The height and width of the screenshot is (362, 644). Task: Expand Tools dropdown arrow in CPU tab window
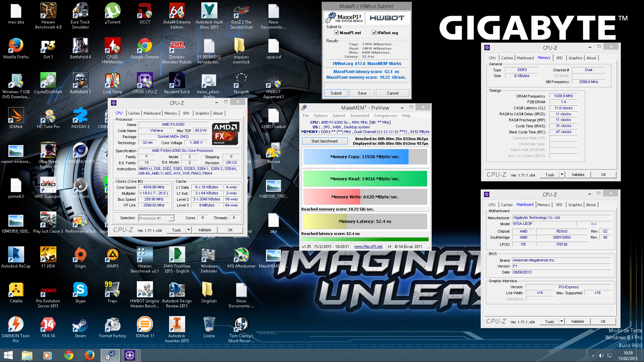[189, 230]
